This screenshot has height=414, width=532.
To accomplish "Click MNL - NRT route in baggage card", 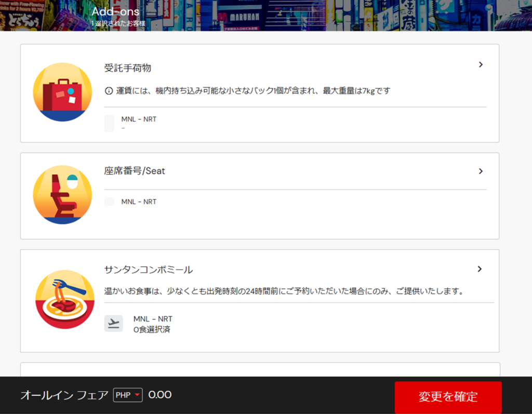I will coord(139,119).
